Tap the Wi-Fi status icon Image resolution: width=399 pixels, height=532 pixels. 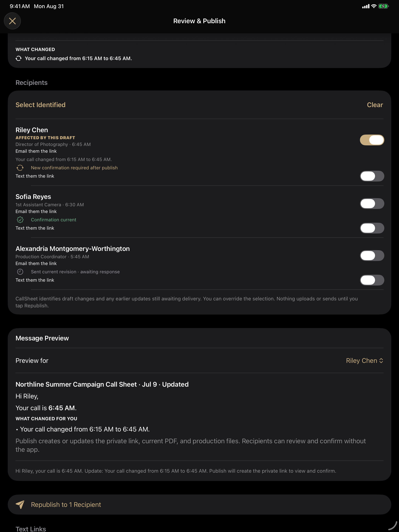[374, 6]
